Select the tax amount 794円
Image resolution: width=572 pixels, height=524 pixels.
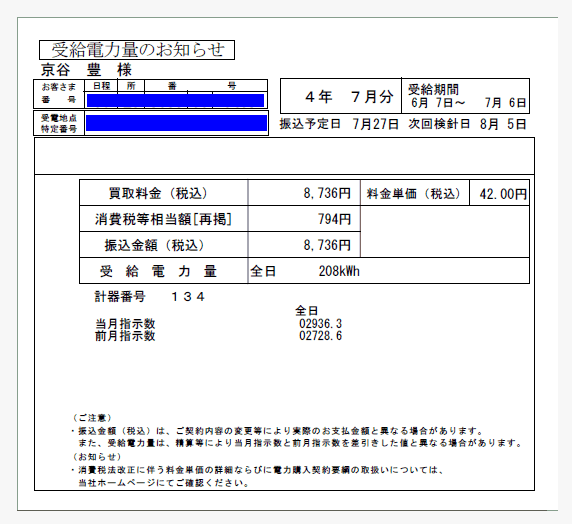tap(335, 219)
